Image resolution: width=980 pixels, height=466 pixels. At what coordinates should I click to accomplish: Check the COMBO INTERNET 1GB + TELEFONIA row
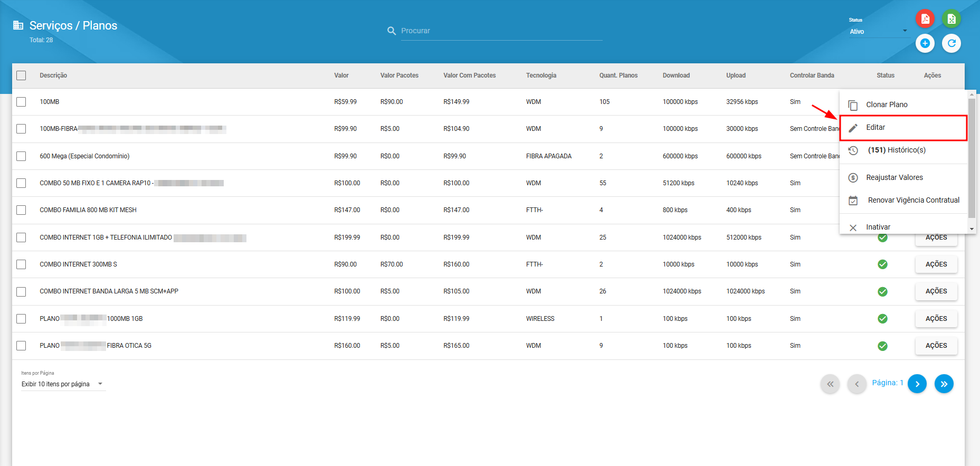(21, 237)
